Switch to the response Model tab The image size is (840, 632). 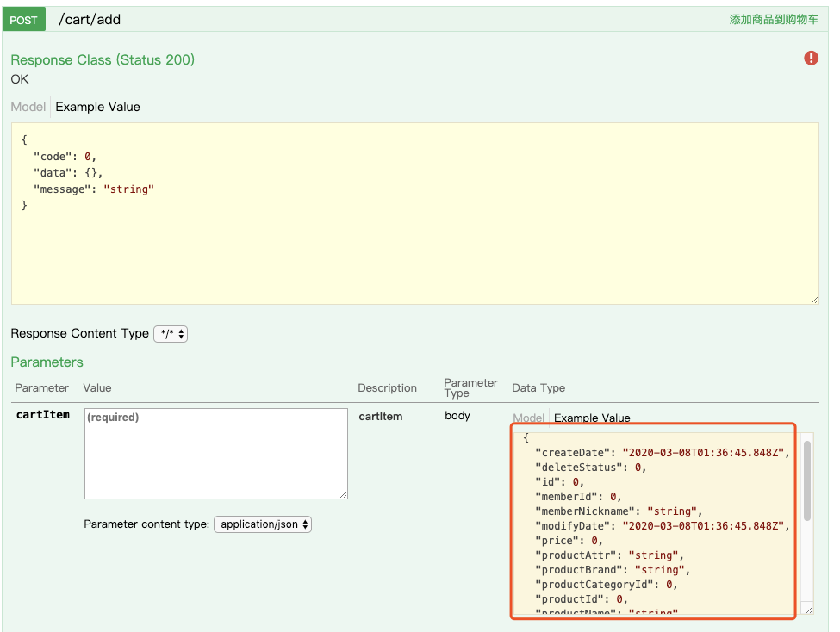click(x=28, y=107)
